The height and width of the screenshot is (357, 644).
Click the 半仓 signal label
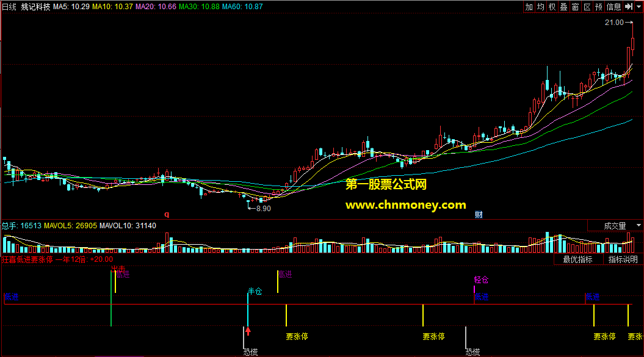[x=255, y=291]
